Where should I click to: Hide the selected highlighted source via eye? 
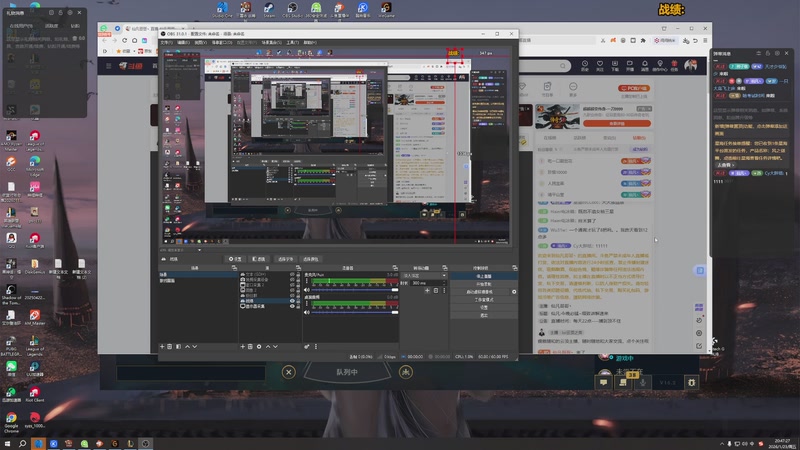[292, 301]
